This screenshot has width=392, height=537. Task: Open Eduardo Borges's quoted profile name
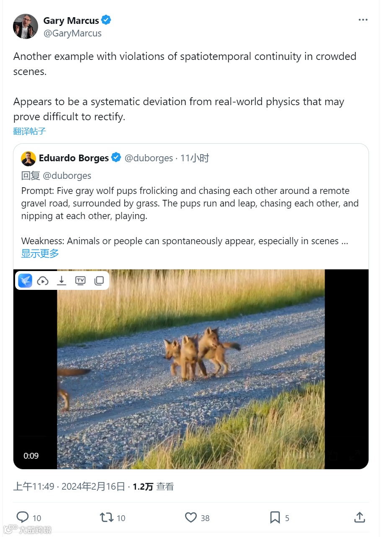[x=74, y=158]
